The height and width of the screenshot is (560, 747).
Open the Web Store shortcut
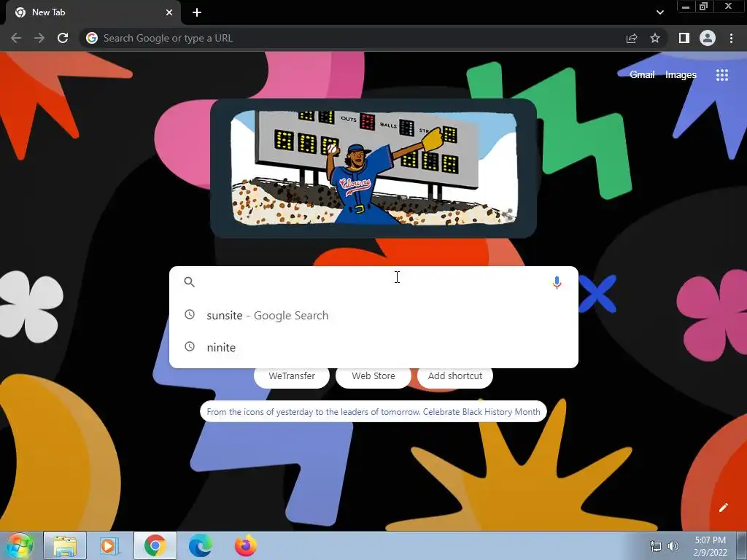(x=373, y=376)
